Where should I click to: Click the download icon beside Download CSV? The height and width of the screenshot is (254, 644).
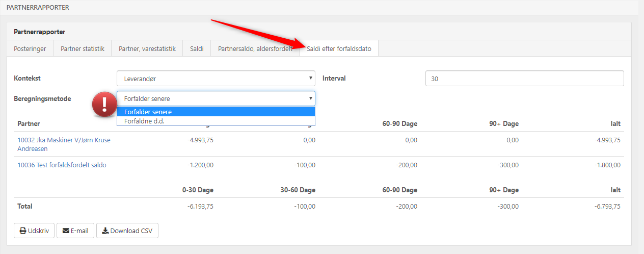[105, 231]
